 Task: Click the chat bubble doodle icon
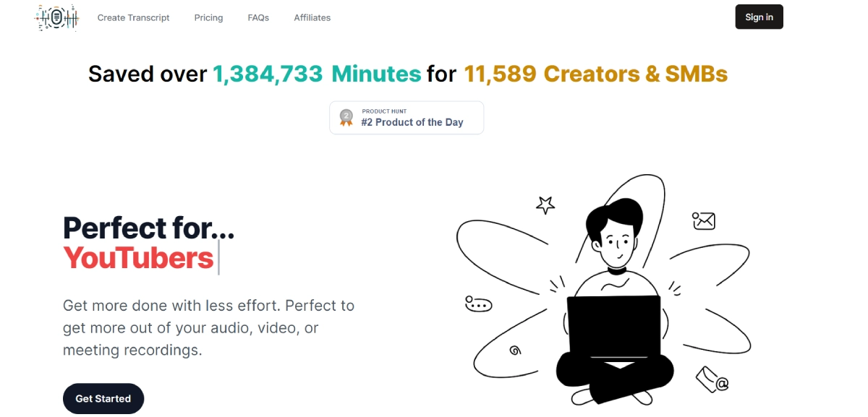tap(478, 304)
